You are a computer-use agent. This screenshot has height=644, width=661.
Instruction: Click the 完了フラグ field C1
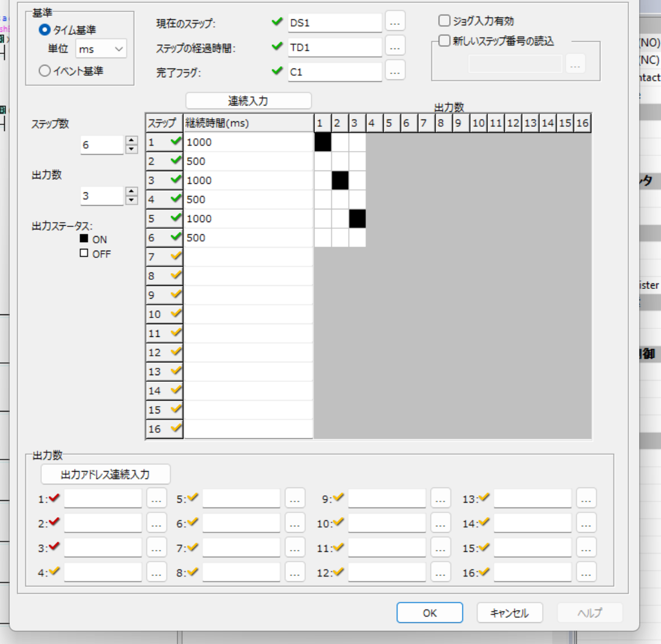pos(335,72)
